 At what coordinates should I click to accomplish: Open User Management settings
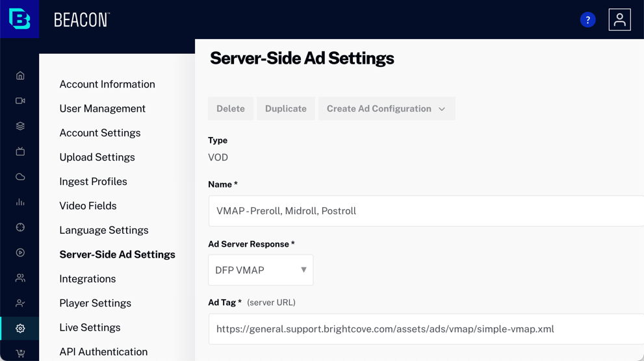coord(102,108)
